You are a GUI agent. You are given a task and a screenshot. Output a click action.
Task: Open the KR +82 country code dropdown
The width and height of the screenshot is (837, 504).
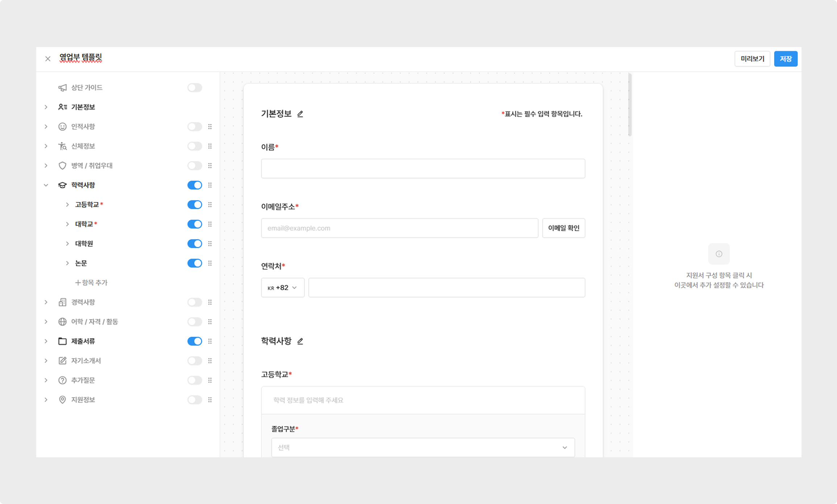point(283,288)
